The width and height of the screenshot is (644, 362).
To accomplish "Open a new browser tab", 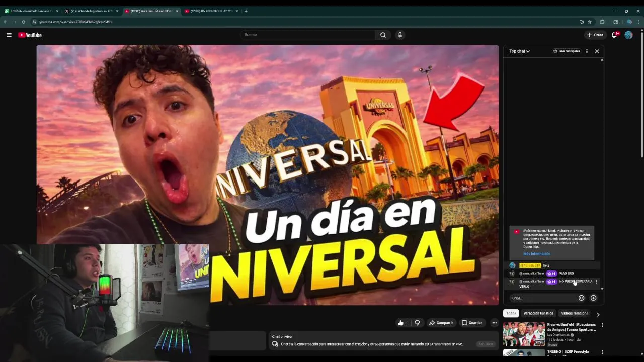I will click(246, 11).
